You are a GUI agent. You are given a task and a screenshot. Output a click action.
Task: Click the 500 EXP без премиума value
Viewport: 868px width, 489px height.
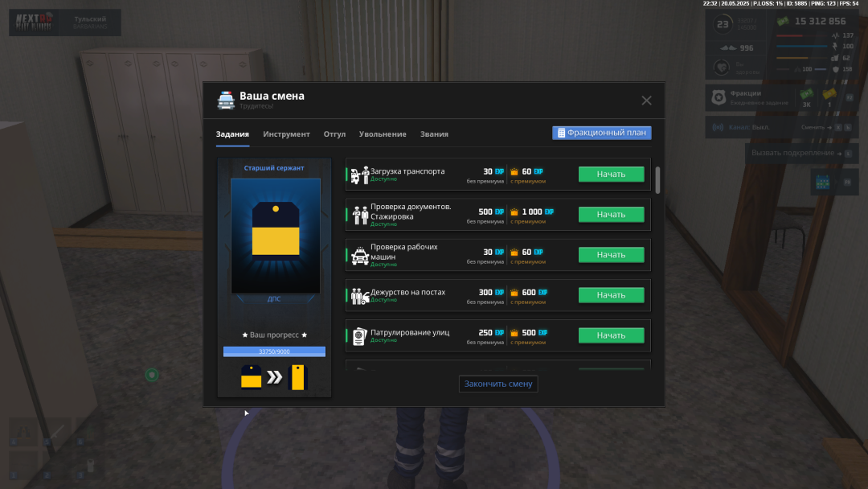pos(491,212)
